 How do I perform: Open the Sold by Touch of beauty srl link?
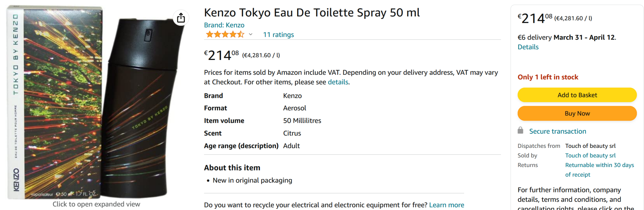[590, 155]
